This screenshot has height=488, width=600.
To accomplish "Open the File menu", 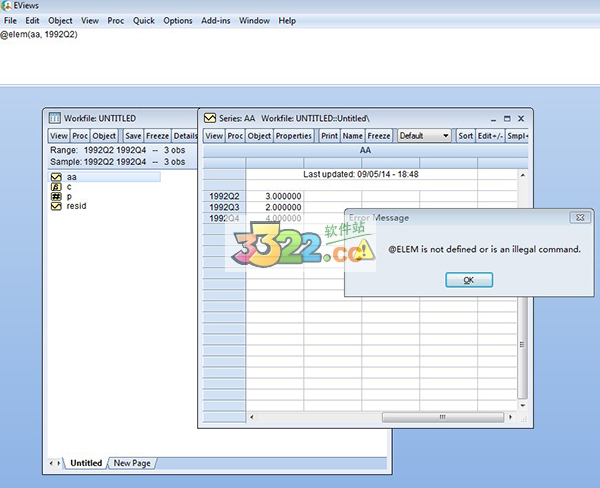I will [x=10, y=21].
